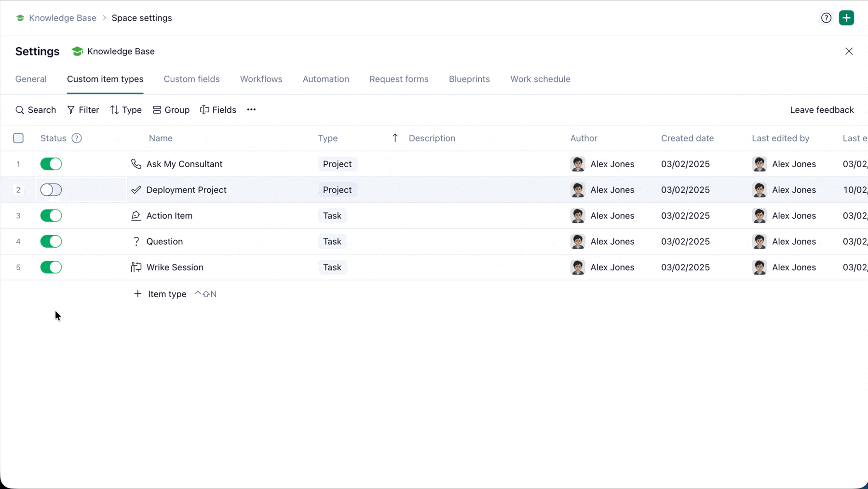Turn off the Question status toggle
This screenshot has height=489, width=868.
pyautogui.click(x=51, y=241)
